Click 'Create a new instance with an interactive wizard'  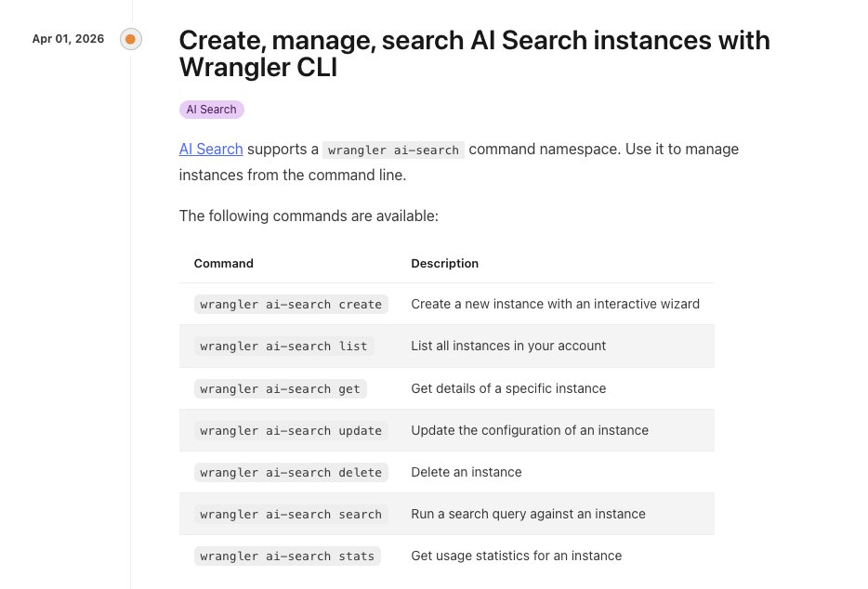[555, 304]
